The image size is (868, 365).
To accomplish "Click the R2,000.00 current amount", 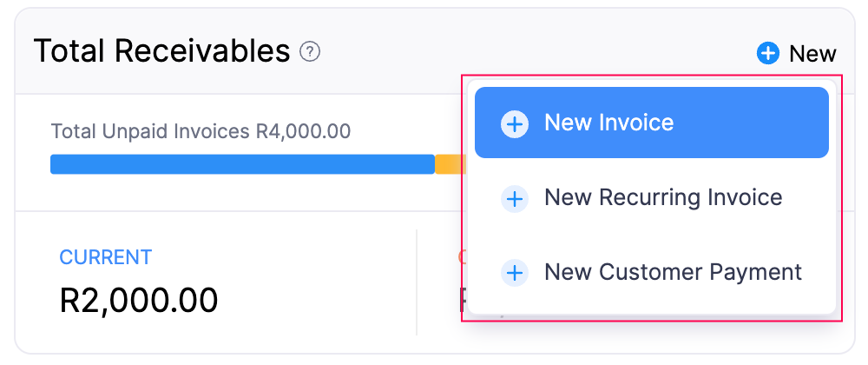I will coord(139,300).
